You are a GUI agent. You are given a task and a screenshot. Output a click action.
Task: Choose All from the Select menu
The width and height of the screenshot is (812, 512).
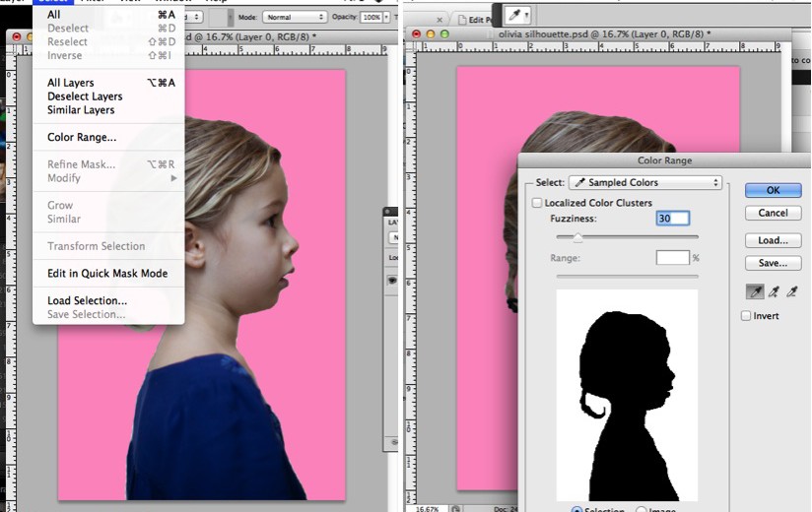click(x=54, y=15)
